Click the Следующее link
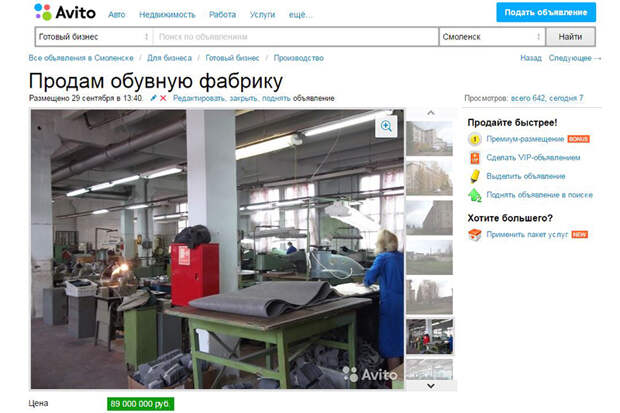The image size is (620, 413). tap(574, 59)
